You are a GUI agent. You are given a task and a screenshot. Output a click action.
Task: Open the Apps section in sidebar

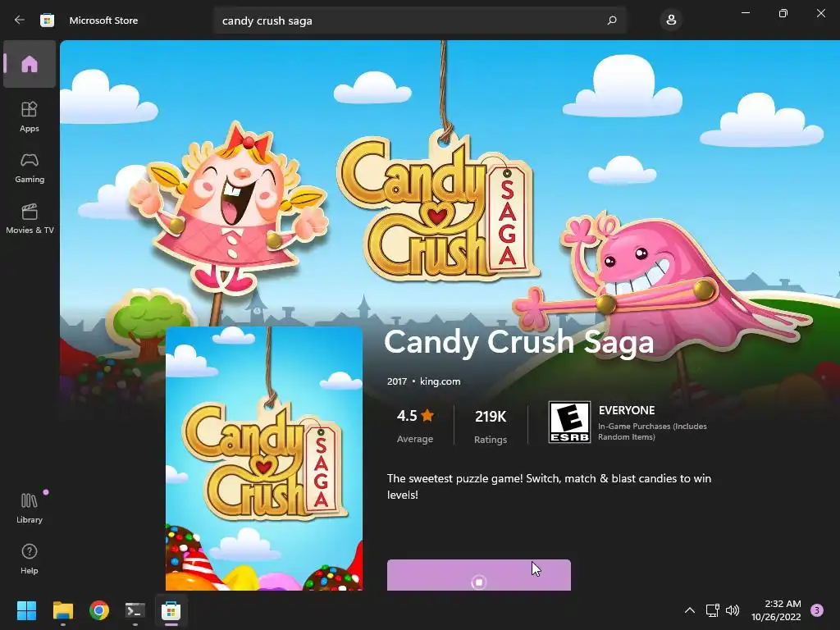click(30, 116)
